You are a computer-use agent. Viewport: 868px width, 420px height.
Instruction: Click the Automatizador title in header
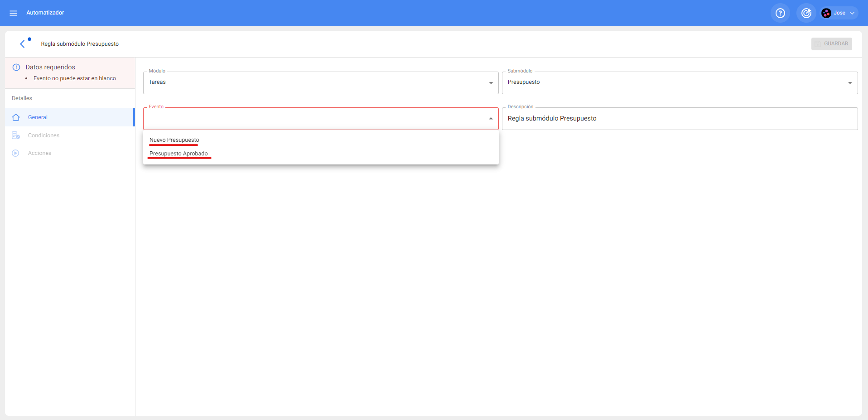pyautogui.click(x=45, y=13)
